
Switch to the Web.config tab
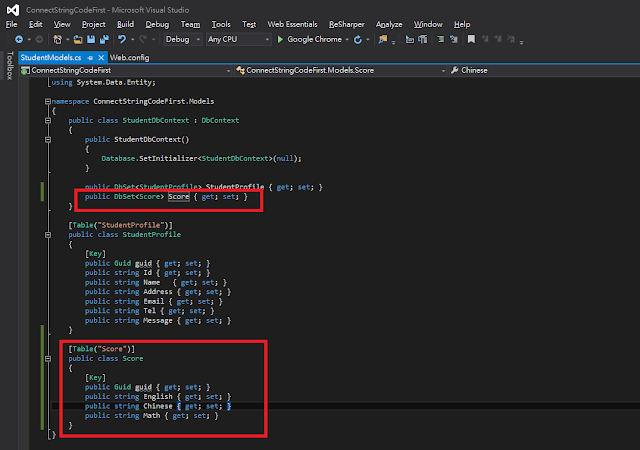pos(128,57)
